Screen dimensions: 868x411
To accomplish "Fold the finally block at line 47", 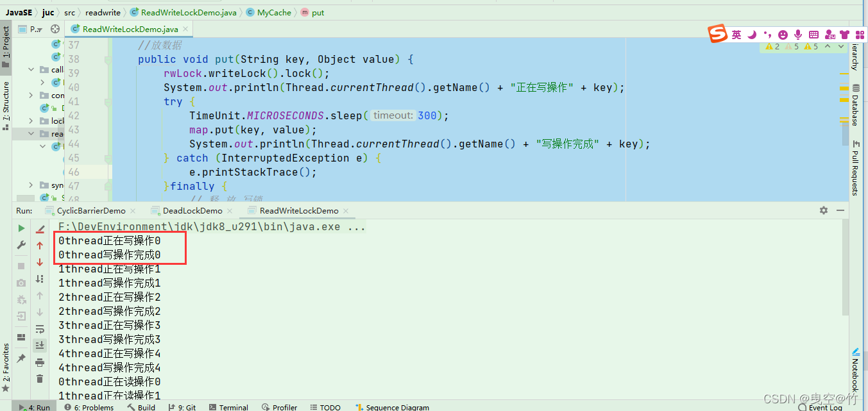I will click(x=107, y=187).
